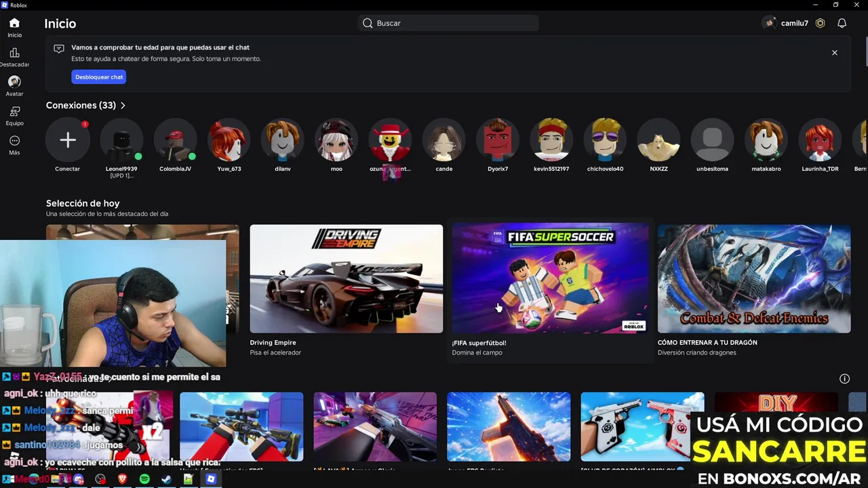Open unbesitoma's connection avatar

pyautogui.click(x=713, y=140)
